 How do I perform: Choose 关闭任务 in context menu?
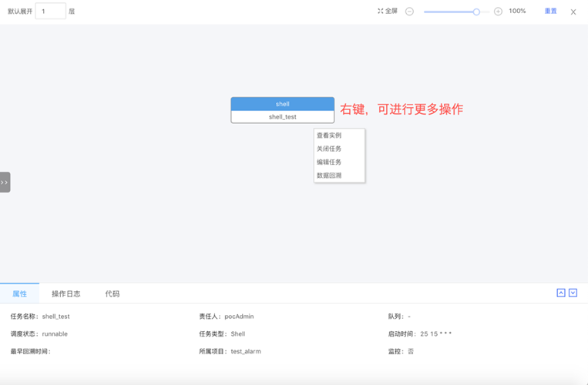pos(329,149)
